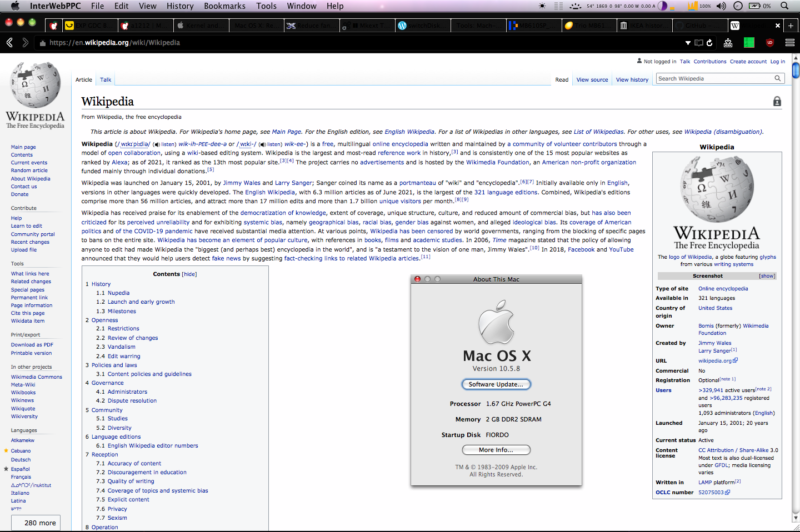800x532 pixels.
Task: Click the site identity lock icon in address bar
Action: pos(42,43)
